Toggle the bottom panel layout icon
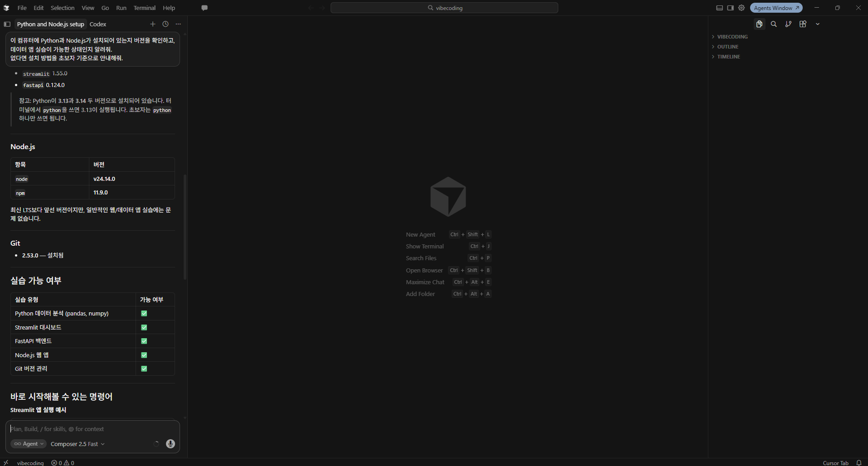This screenshot has height=466, width=868. 719,8
